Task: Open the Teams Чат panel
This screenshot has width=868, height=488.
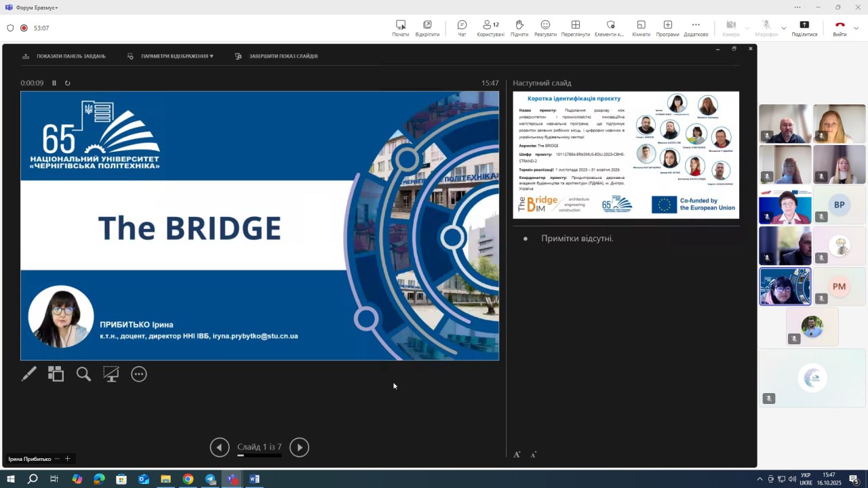Action: pos(462,28)
